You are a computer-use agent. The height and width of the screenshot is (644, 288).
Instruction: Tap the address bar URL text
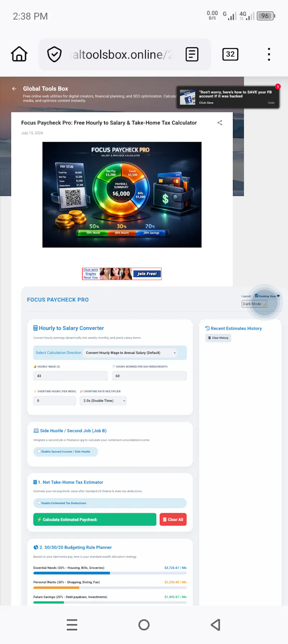tap(122, 55)
